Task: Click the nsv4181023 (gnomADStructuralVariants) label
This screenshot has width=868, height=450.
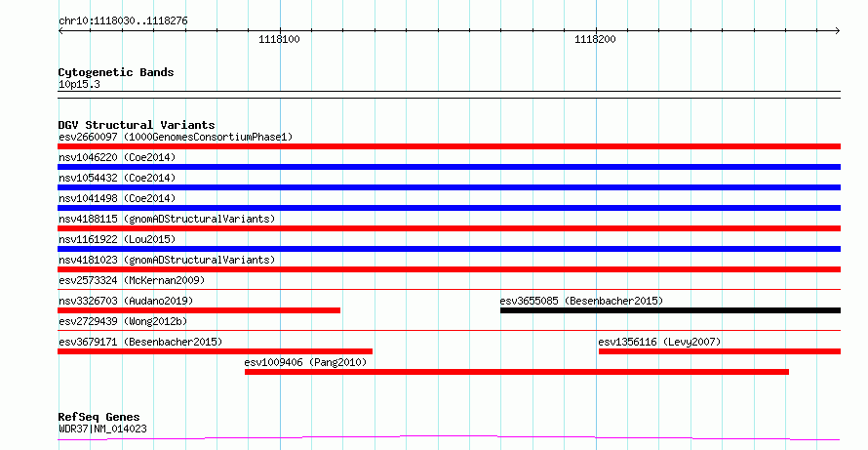Action: click(x=167, y=260)
